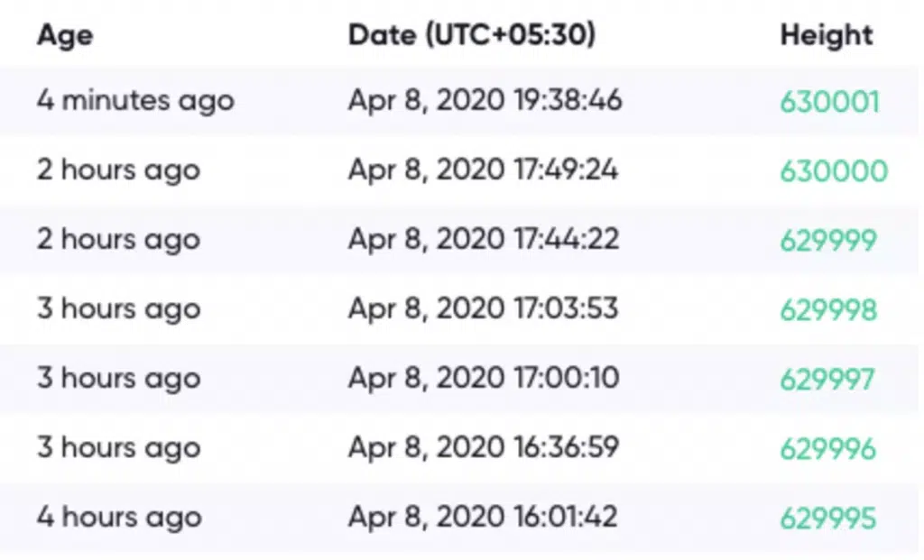The height and width of the screenshot is (560, 924).
Task: Open block height 629995 link
Action: (828, 519)
